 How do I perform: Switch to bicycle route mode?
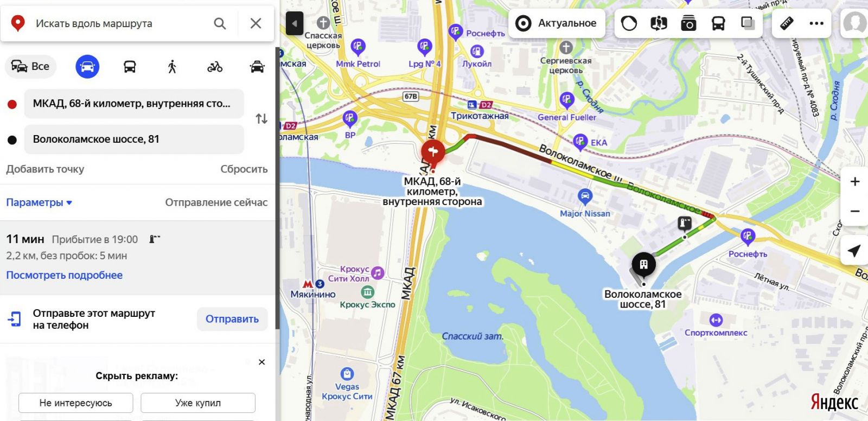point(215,67)
